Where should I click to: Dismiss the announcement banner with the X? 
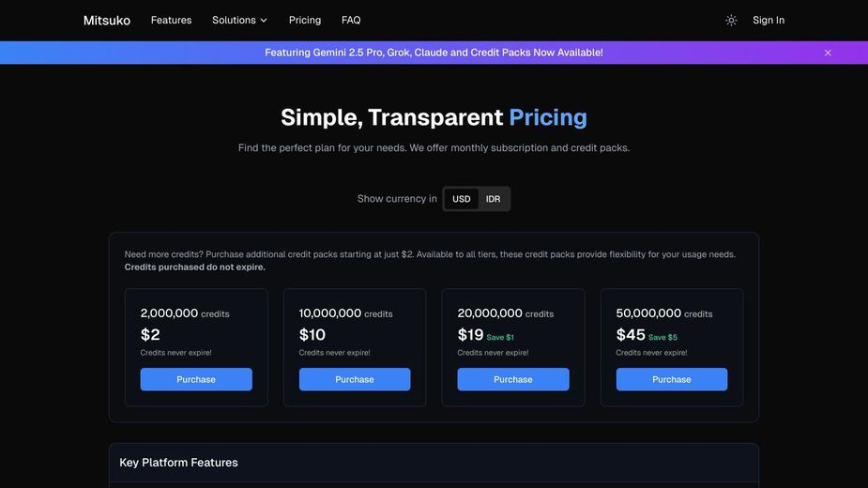(828, 53)
